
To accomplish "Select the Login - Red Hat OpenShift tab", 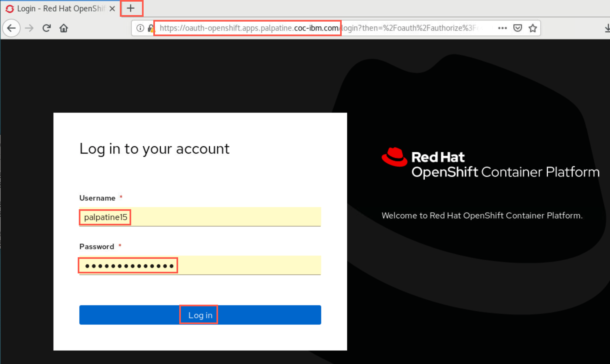I will [60, 9].
